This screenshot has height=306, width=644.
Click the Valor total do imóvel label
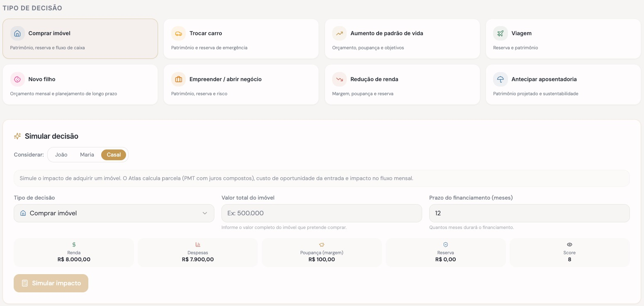click(248, 198)
